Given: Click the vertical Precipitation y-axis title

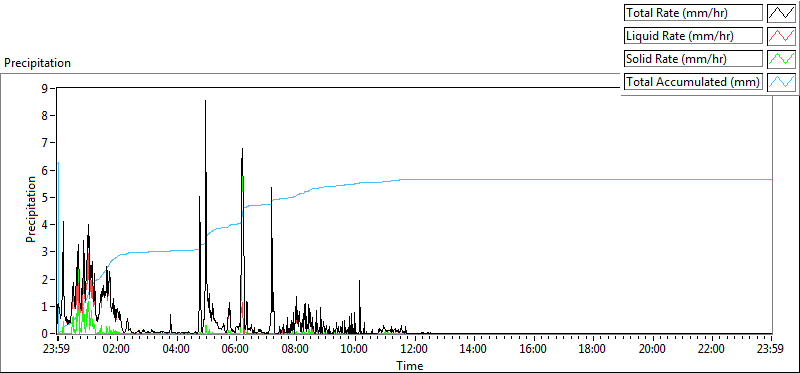Looking at the screenshot, I should (31, 210).
